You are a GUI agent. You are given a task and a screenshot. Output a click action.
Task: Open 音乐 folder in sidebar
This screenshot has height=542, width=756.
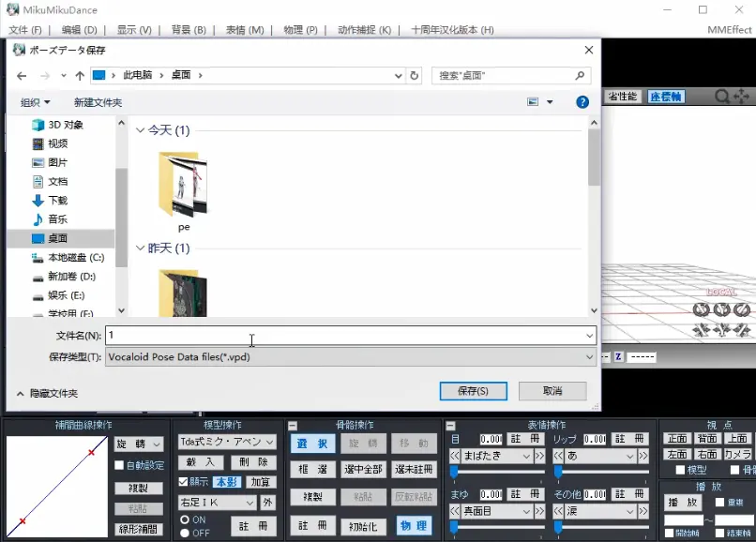[x=50, y=219]
